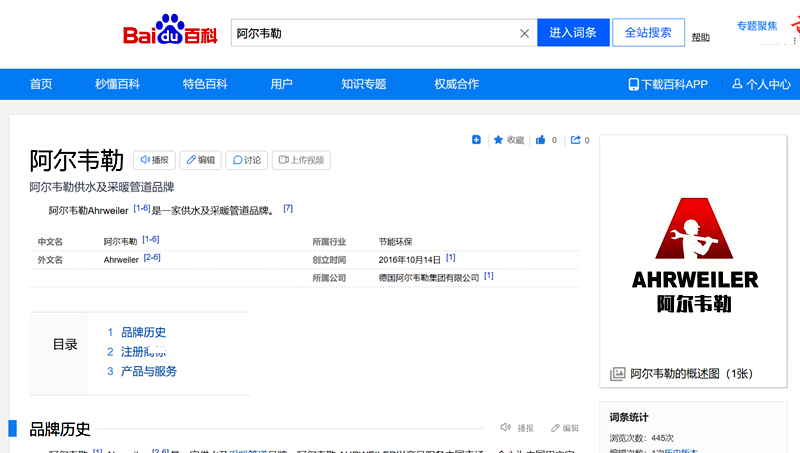The height and width of the screenshot is (453, 800).
Task: Select the 2016年10月14日 founding date text
Action: (x=410, y=260)
